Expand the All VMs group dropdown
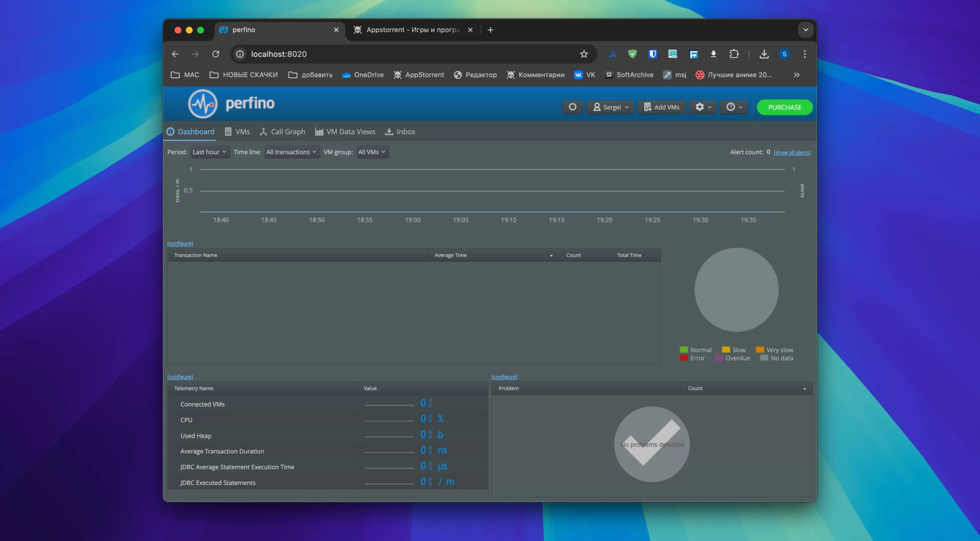 (x=372, y=152)
